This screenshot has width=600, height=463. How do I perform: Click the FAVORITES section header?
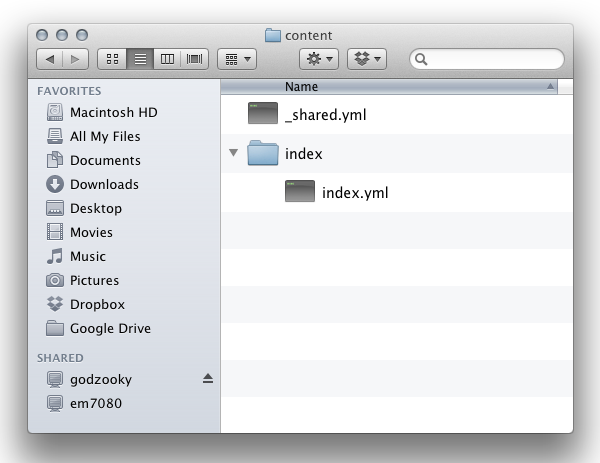69,91
